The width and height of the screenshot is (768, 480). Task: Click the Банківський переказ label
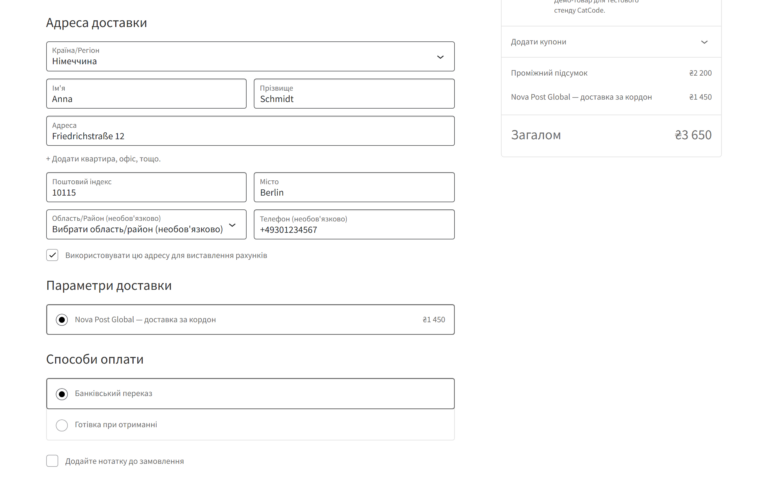pos(114,393)
